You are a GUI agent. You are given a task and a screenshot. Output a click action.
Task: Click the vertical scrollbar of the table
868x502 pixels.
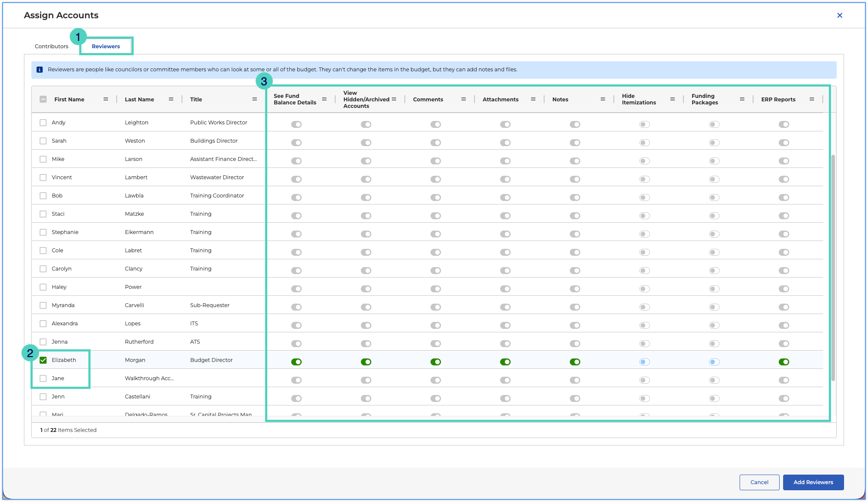833,268
